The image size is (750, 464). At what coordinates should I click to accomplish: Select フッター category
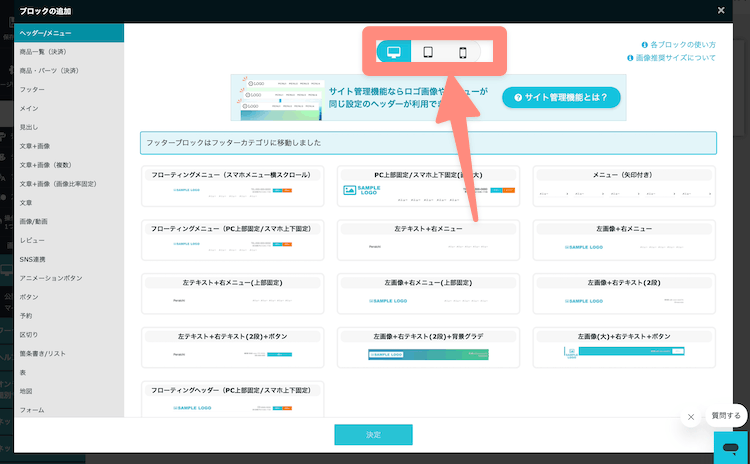69,89
